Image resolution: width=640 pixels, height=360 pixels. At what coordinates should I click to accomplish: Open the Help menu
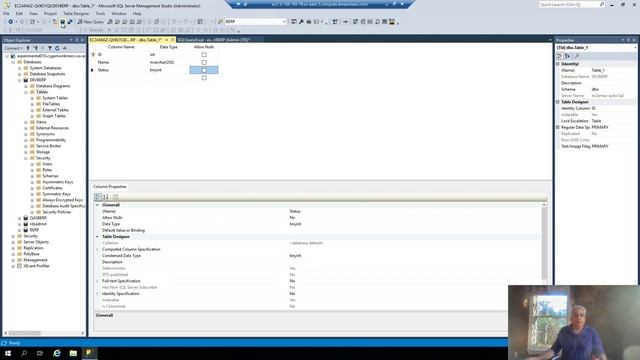click(137, 13)
